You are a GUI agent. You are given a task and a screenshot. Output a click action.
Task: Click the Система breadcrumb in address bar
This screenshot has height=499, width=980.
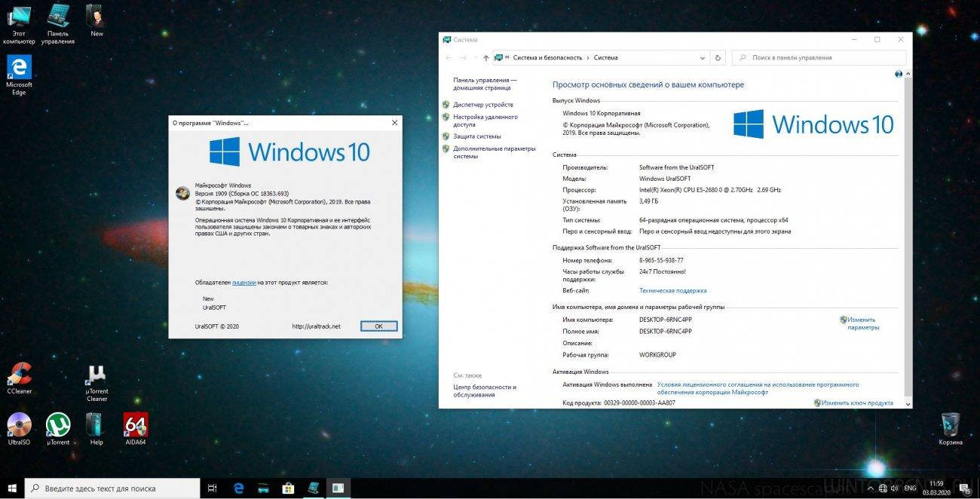point(605,57)
